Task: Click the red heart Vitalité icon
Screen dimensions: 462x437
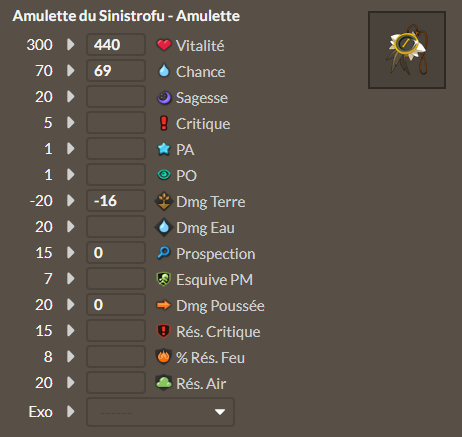Action: 164,45
